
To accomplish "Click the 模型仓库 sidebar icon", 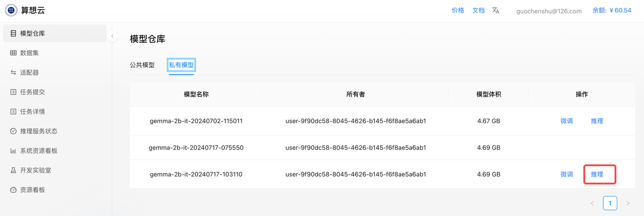I will 14,34.
